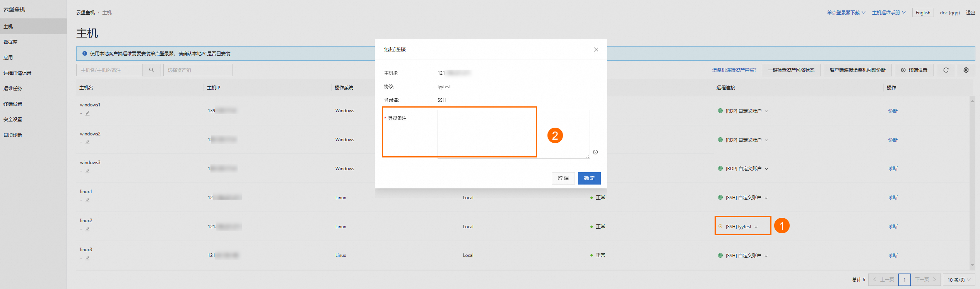Click the edit pencil under windows2
Screen dimensions: 980x289
87,142
